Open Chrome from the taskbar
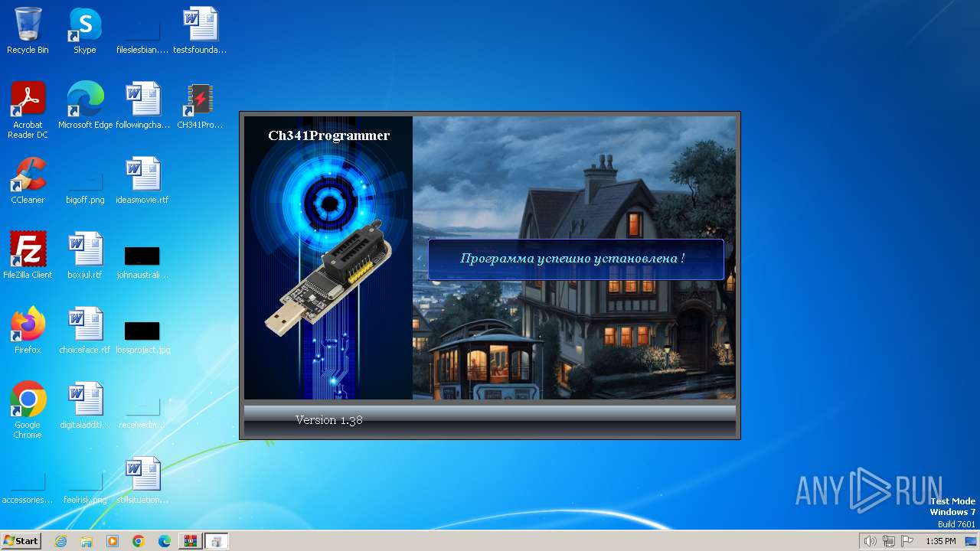Image resolution: width=980 pixels, height=551 pixels. tap(139, 541)
